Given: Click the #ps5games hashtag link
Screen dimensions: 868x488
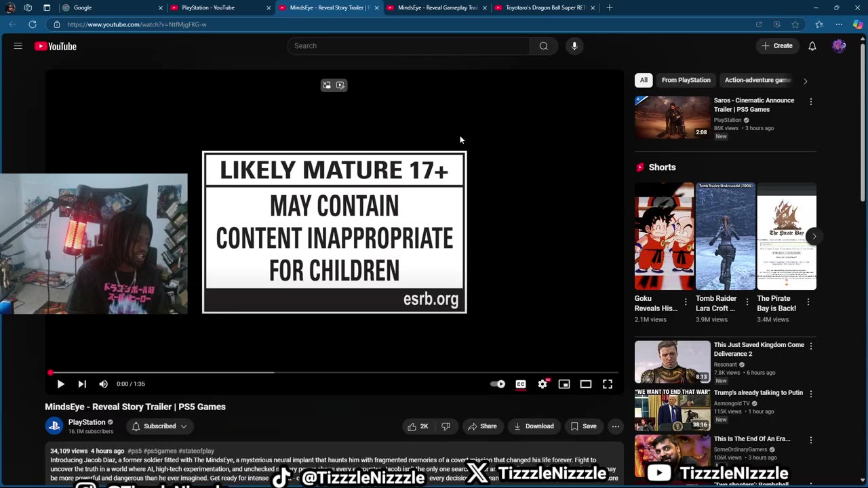Looking at the screenshot, I should point(160,451).
